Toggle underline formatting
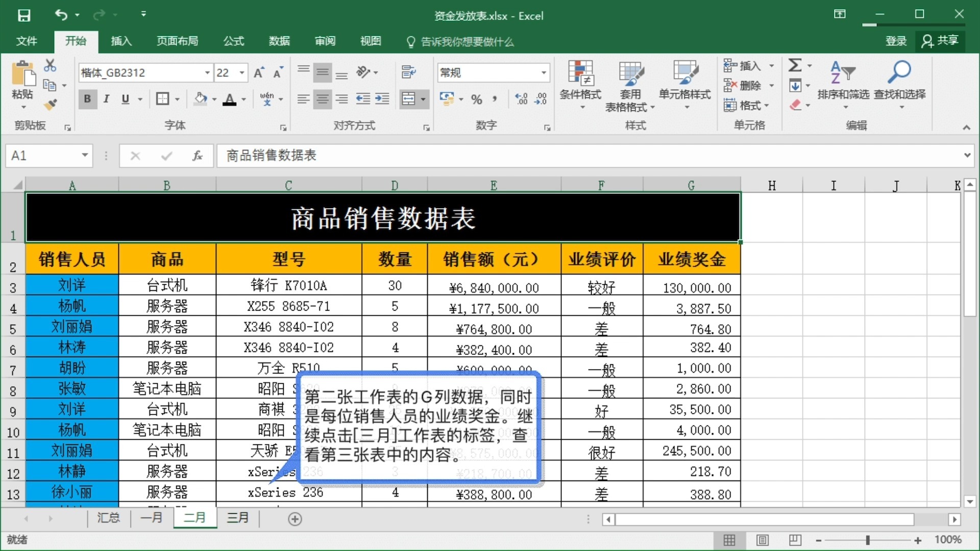980x551 pixels. 125,99
